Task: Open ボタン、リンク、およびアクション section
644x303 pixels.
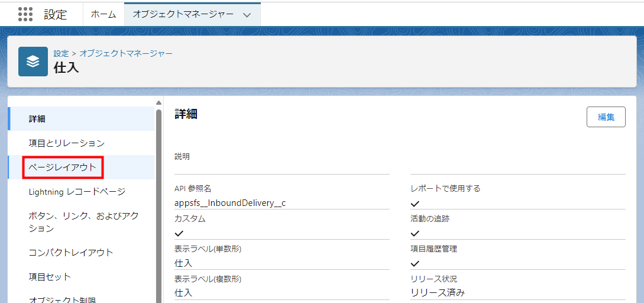Action: 83,222
